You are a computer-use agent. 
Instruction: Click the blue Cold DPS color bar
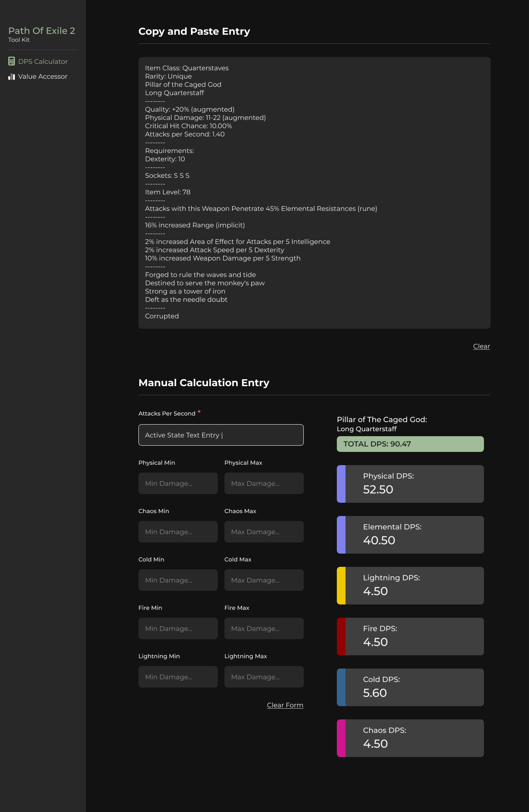click(341, 687)
